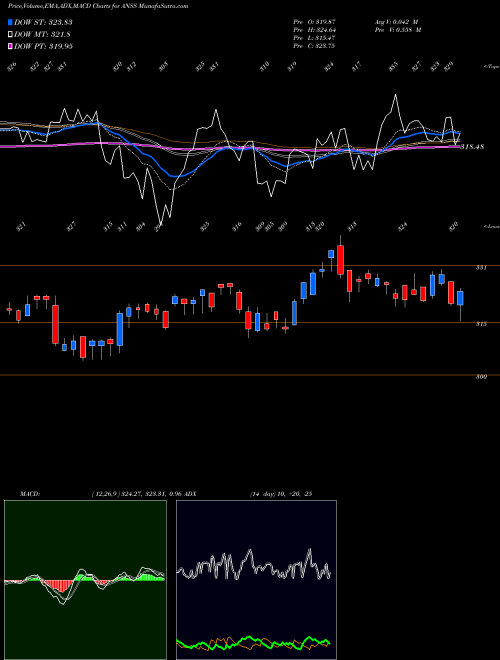Open the green MACD histogram panel

(85, 580)
